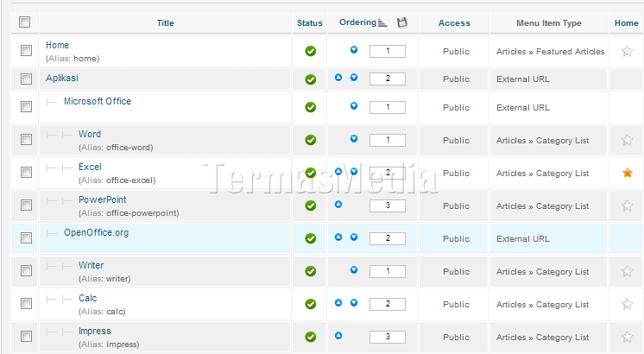This screenshot has height=354, width=644.
Task: Click 'Articles » Featured Articles' text
Action: 551,51
